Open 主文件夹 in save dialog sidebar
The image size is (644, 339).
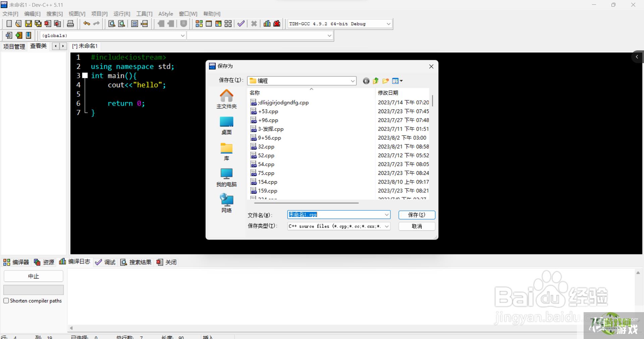226,99
